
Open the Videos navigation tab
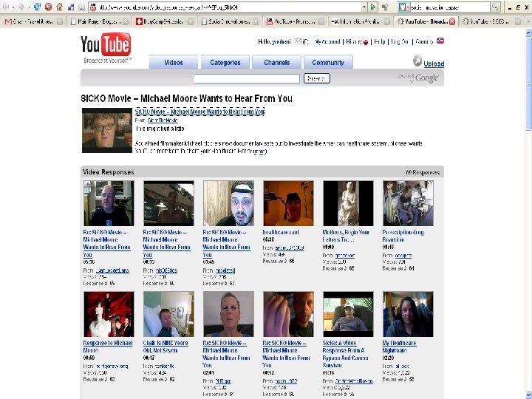[174, 62]
